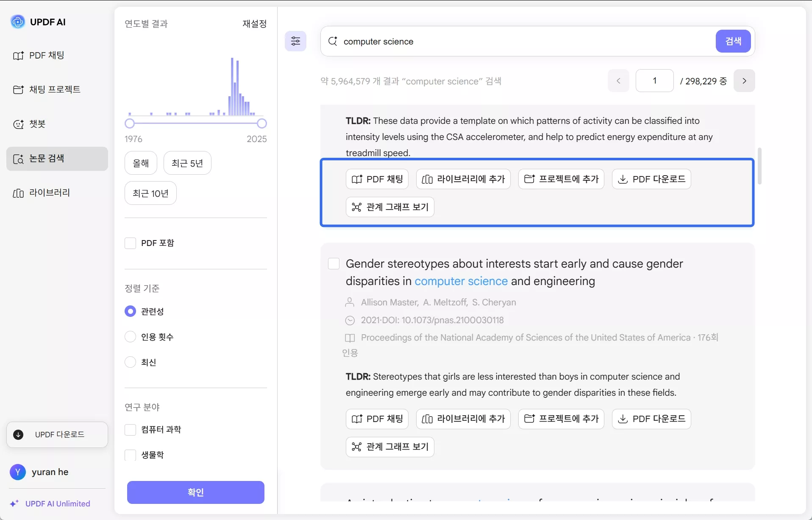Click the UPDF AI logo icon
This screenshot has width=812, height=520.
[x=18, y=22]
